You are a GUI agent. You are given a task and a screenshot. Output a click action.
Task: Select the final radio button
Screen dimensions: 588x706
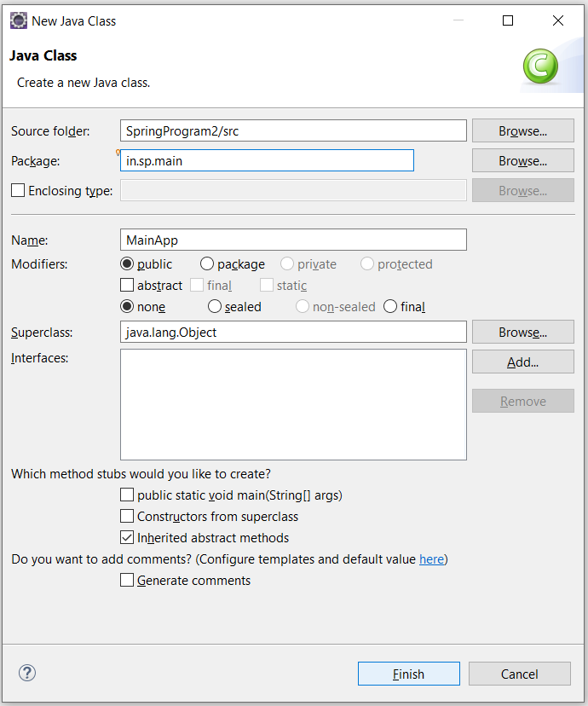point(390,307)
